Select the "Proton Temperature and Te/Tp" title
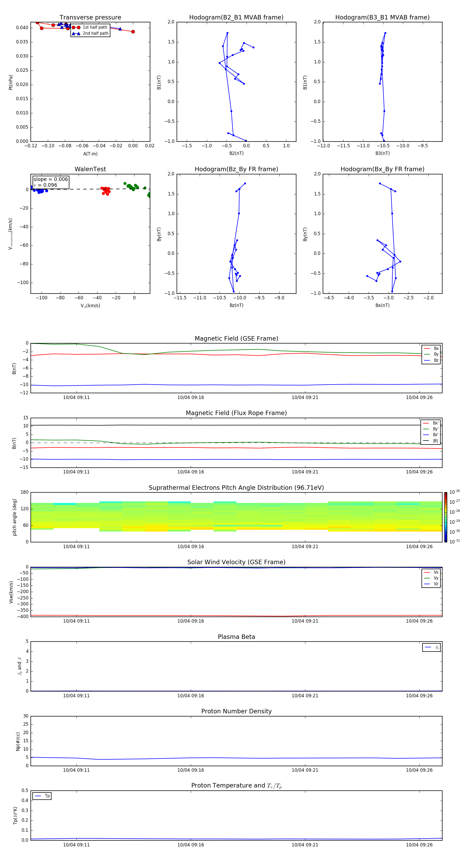This screenshot has height=868, width=473. pyautogui.click(x=236, y=786)
